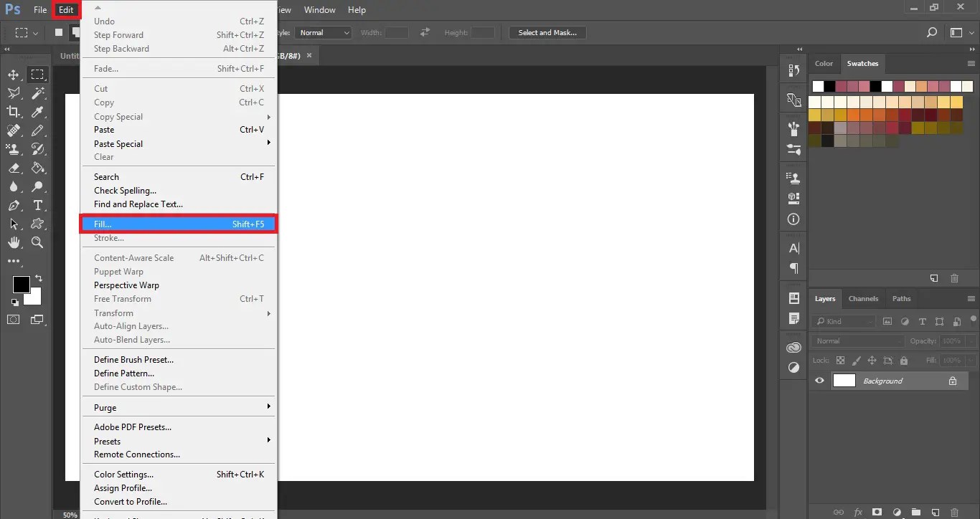Image resolution: width=980 pixels, height=519 pixels.
Task: Toggle the Background layer lock
Action: [x=952, y=381]
